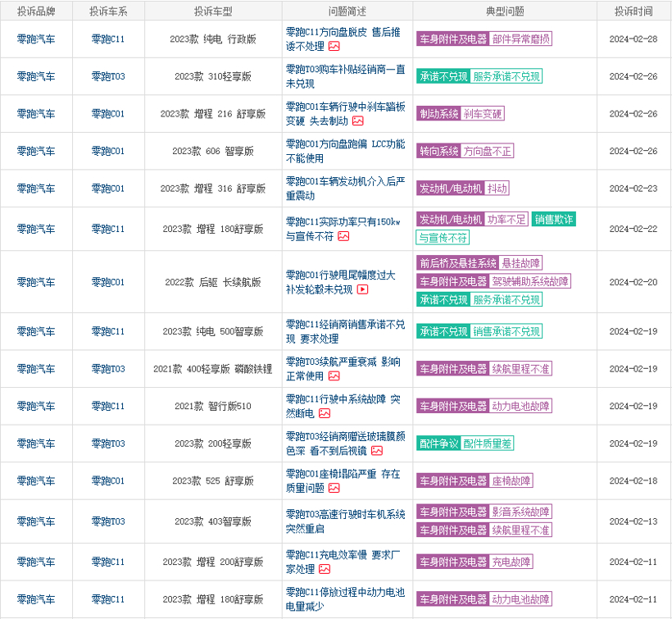This screenshot has height=619, width=672.
Task: Click video icon after 零跑C01行驶甩尾幅度过大 complaint
Action: pyautogui.click(x=362, y=289)
